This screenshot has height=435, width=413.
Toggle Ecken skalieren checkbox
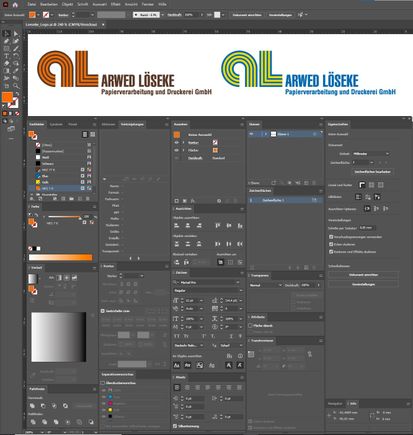331,244
